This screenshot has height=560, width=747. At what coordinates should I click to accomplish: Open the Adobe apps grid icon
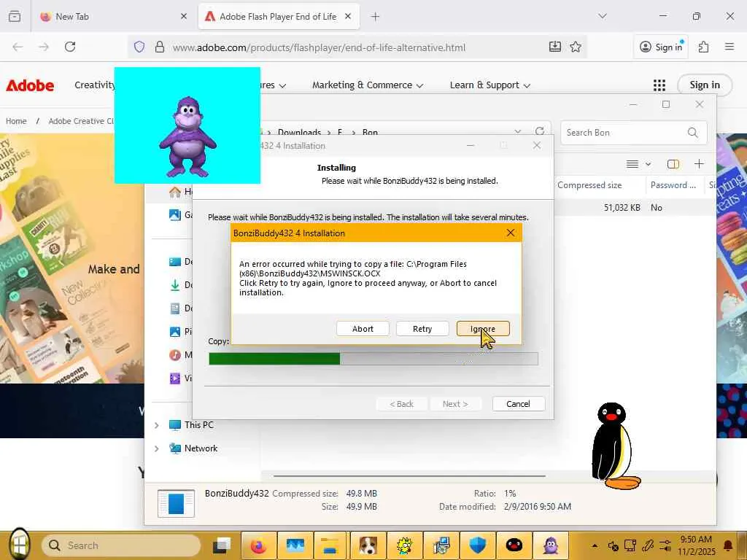(x=659, y=85)
